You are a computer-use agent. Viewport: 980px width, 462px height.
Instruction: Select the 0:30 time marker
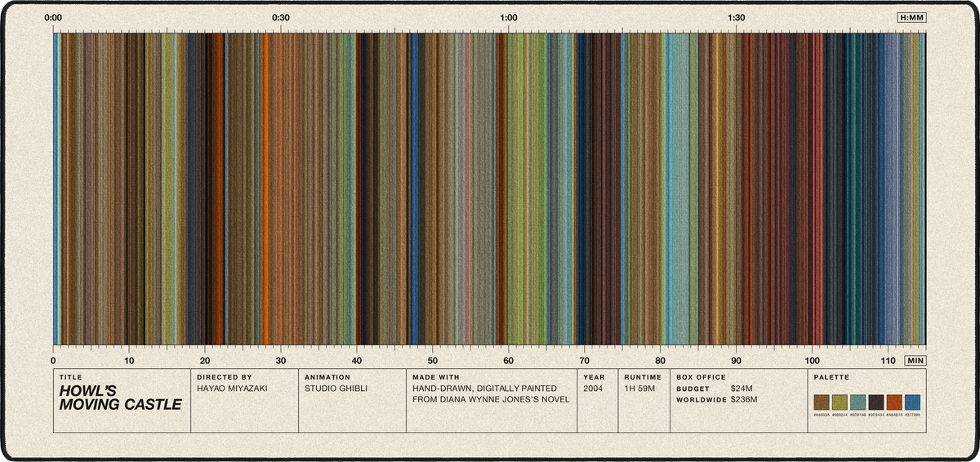pyautogui.click(x=281, y=17)
